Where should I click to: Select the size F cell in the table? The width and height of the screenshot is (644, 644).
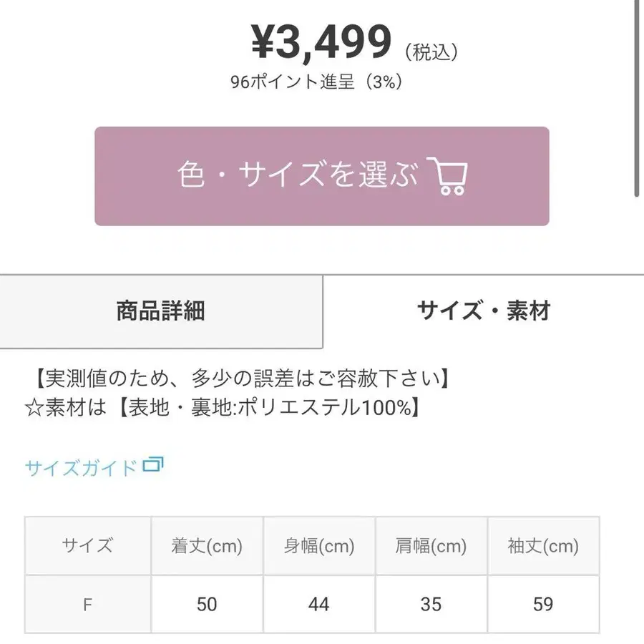click(87, 604)
